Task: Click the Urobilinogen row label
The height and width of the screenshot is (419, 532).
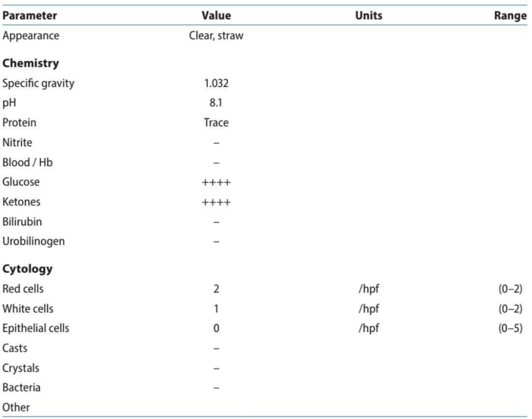Action: tap(33, 242)
